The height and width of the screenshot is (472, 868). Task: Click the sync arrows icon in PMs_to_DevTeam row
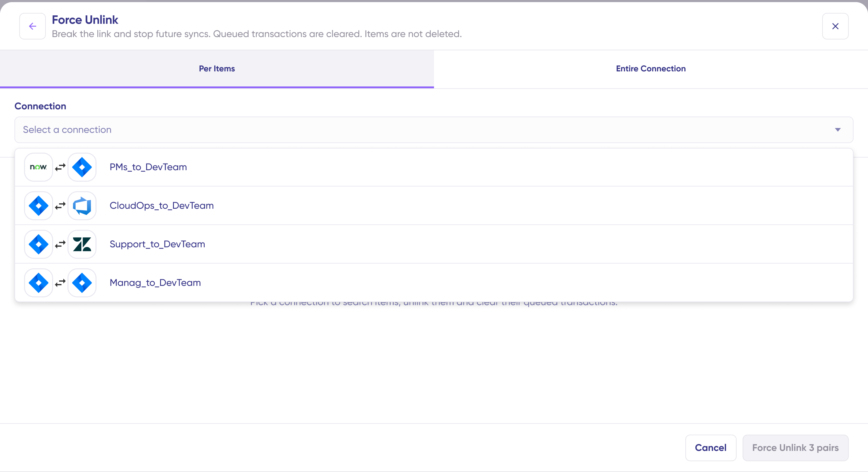60,167
